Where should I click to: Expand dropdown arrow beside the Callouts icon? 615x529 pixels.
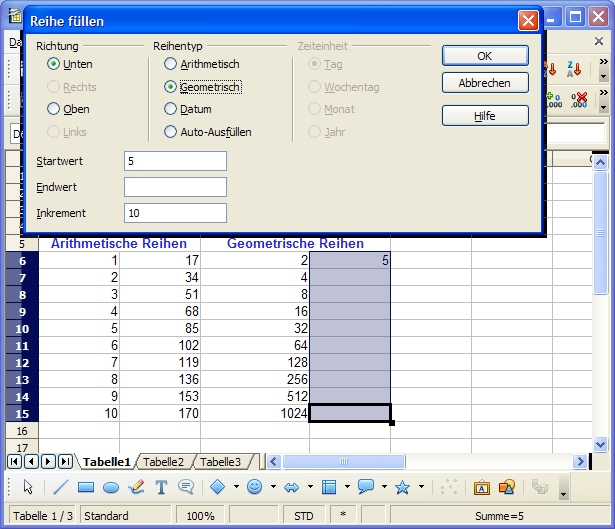[x=384, y=487]
